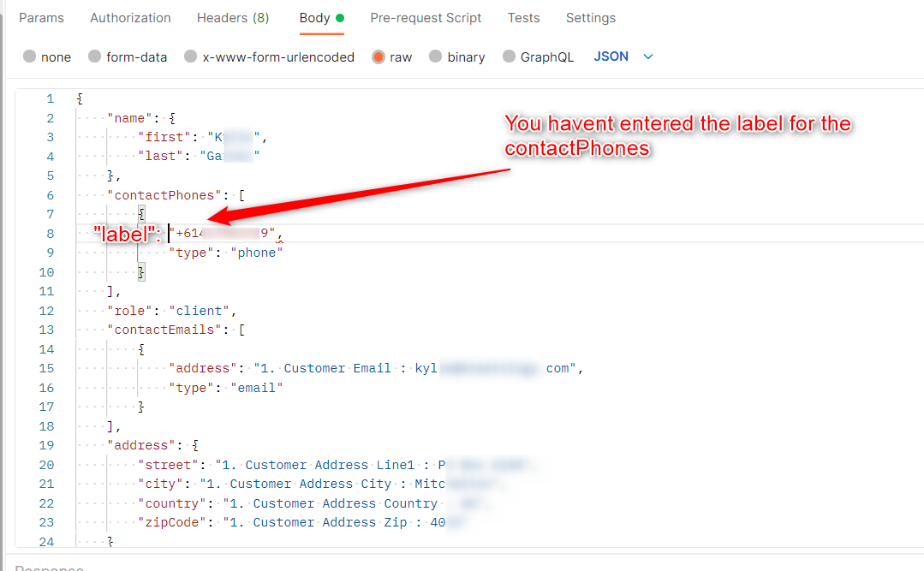Click the Customer Email value text
The width and height of the screenshot is (924, 571).
pos(414,368)
